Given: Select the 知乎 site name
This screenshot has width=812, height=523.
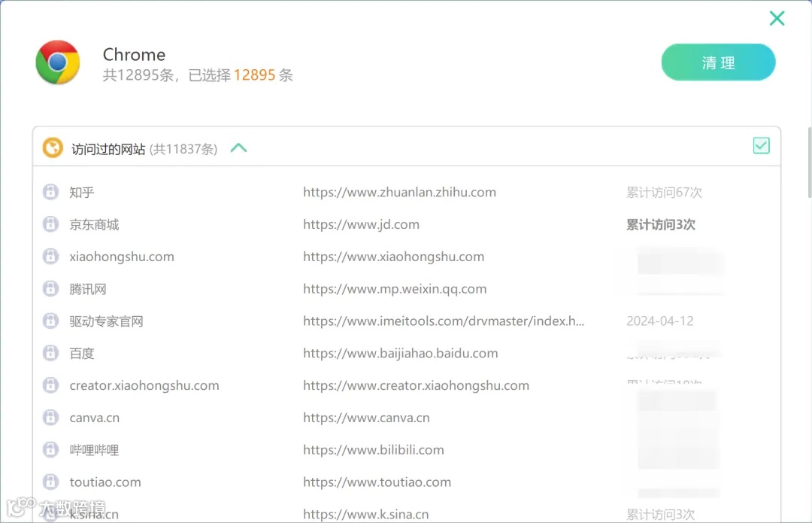Looking at the screenshot, I should [82, 193].
